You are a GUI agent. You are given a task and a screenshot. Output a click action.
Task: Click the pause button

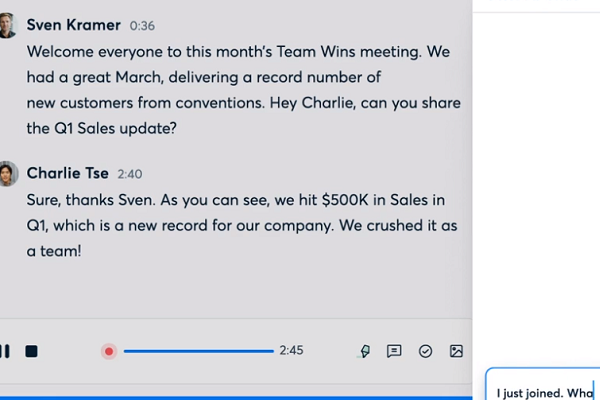[5, 351]
